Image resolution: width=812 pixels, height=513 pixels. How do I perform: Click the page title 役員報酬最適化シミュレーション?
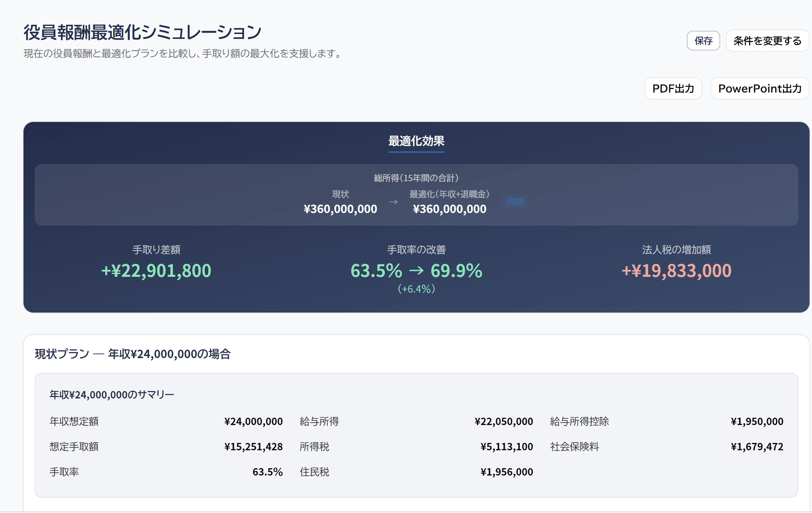point(142,32)
